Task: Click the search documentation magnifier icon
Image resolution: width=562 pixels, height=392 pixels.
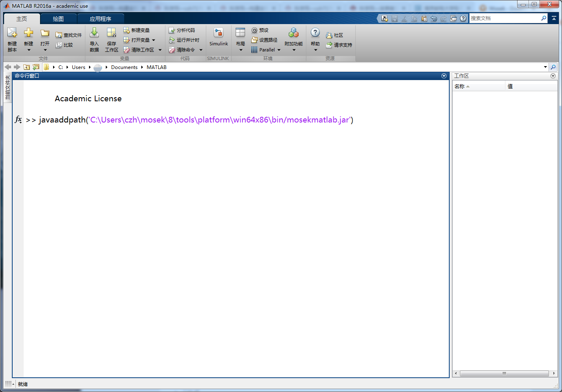Action: (544, 18)
